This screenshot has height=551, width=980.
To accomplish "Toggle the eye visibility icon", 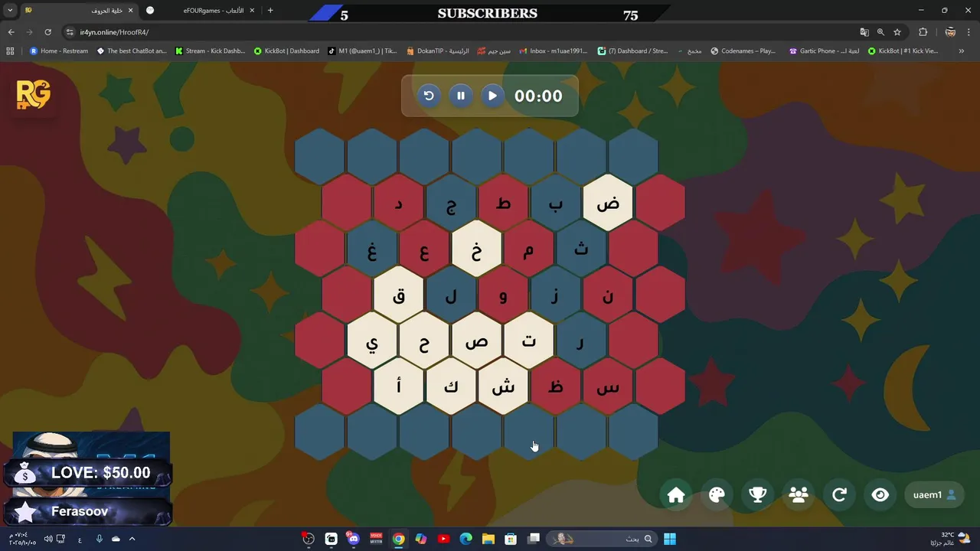I will 880,495.
